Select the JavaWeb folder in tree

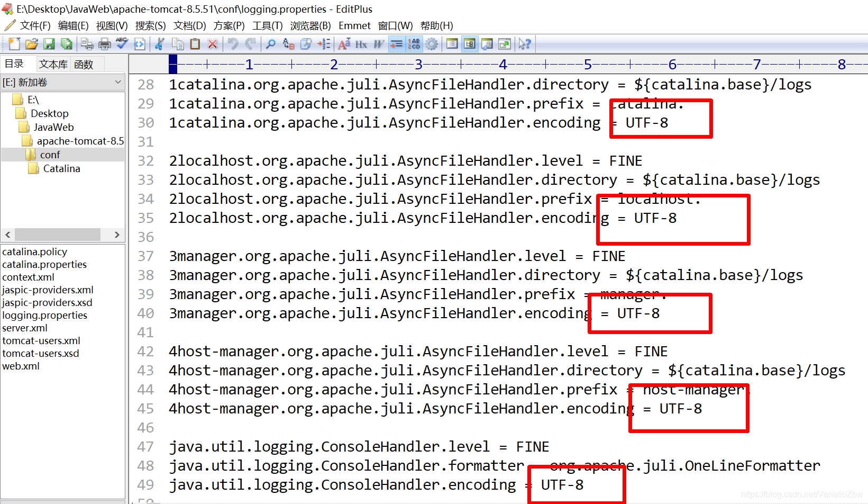pyautogui.click(x=53, y=127)
